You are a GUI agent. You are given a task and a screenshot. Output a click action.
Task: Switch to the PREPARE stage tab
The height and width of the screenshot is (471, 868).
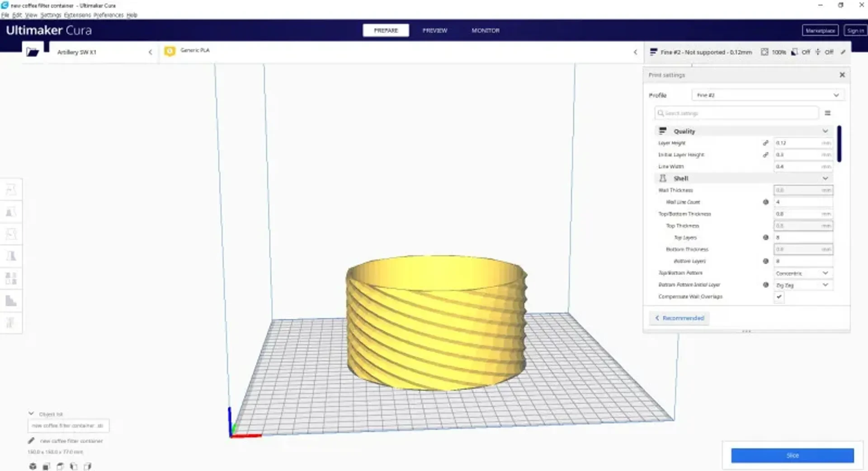point(386,30)
